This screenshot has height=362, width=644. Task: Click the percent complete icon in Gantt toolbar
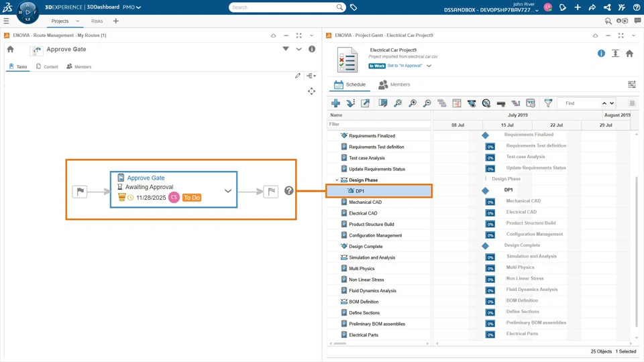click(486, 103)
